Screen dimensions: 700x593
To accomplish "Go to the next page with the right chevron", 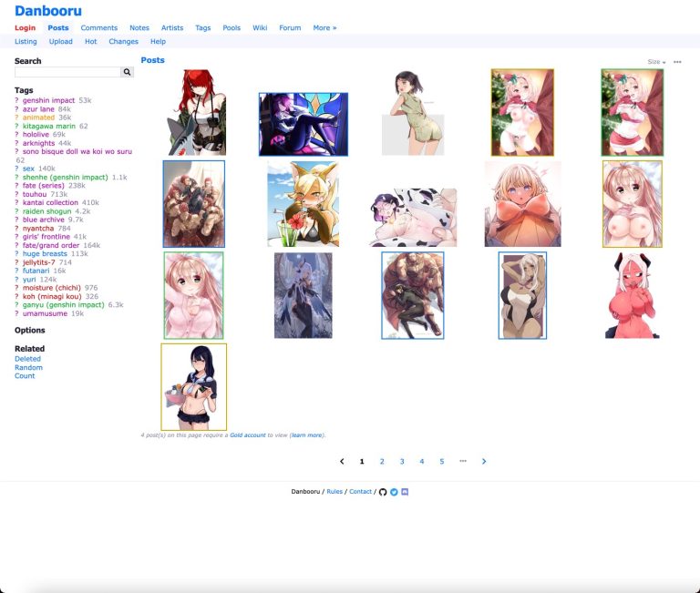I will [x=484, y=461].
